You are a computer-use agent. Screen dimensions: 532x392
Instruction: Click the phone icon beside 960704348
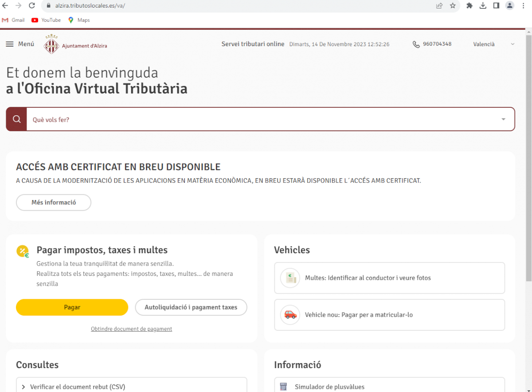coord(416,44)
